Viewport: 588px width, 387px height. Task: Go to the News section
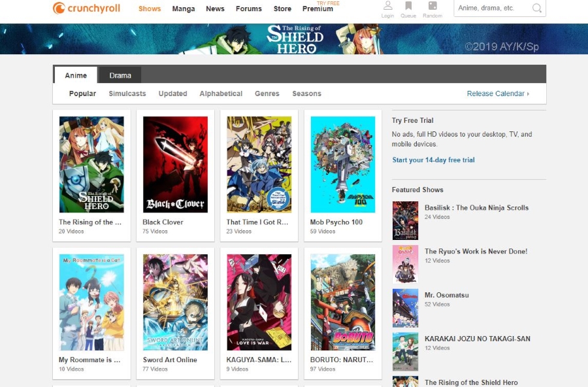point(215,8)
